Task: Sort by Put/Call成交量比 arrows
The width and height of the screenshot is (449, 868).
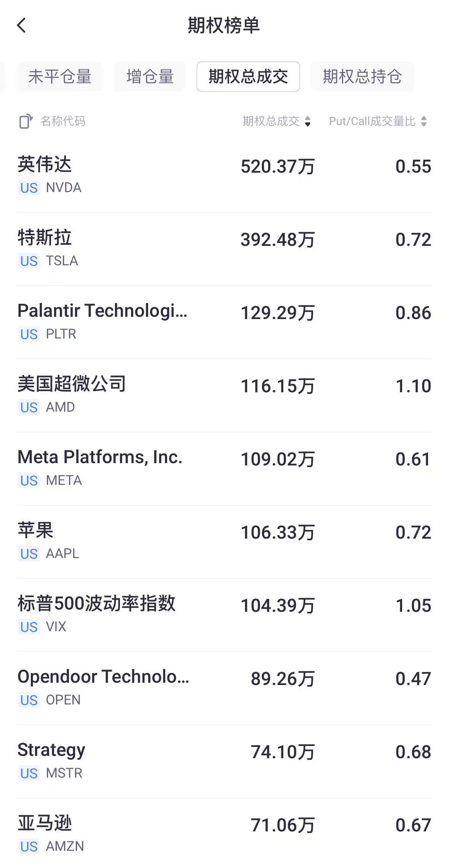Action: click(x=423, y=122)
